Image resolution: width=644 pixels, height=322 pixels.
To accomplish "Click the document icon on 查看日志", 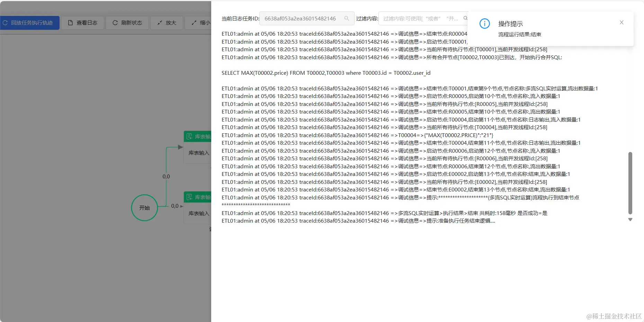I will pyautogui.click(x=70, y=23).
